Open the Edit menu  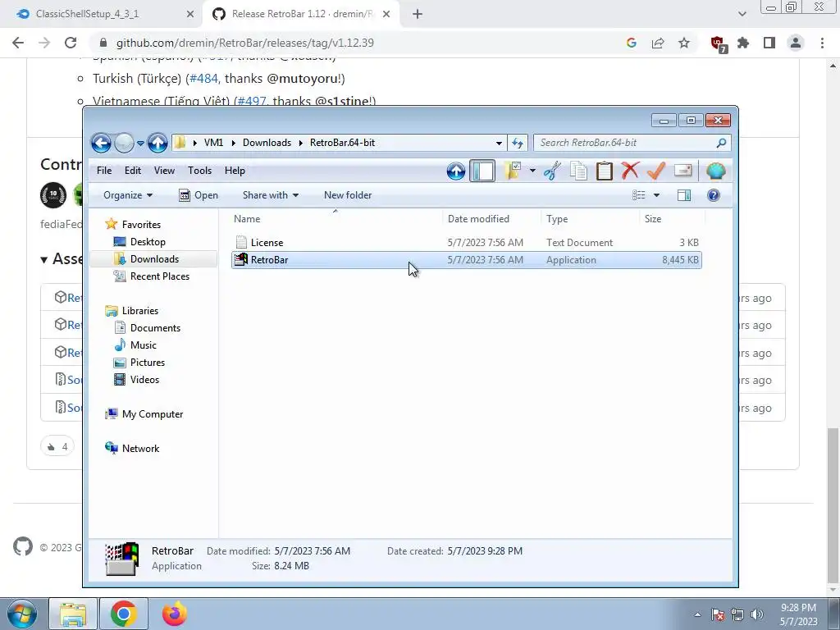coord(133,171)
